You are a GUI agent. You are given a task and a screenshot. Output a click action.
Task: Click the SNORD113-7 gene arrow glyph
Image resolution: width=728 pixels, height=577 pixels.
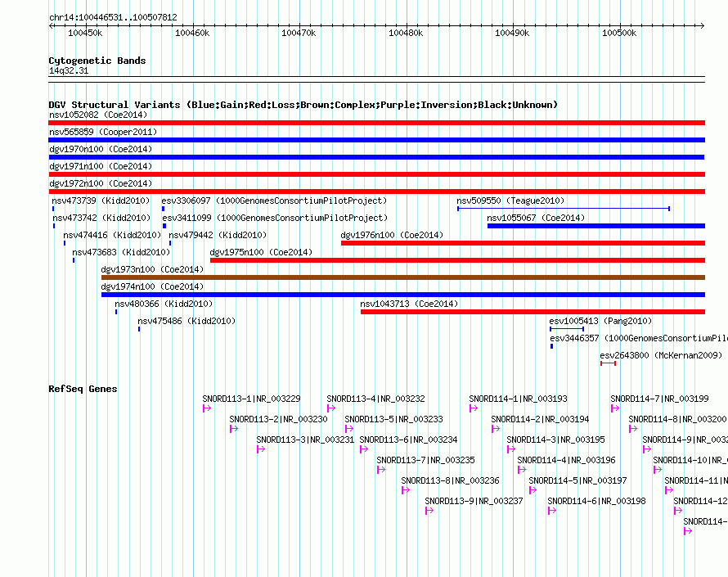pos(381,470)
